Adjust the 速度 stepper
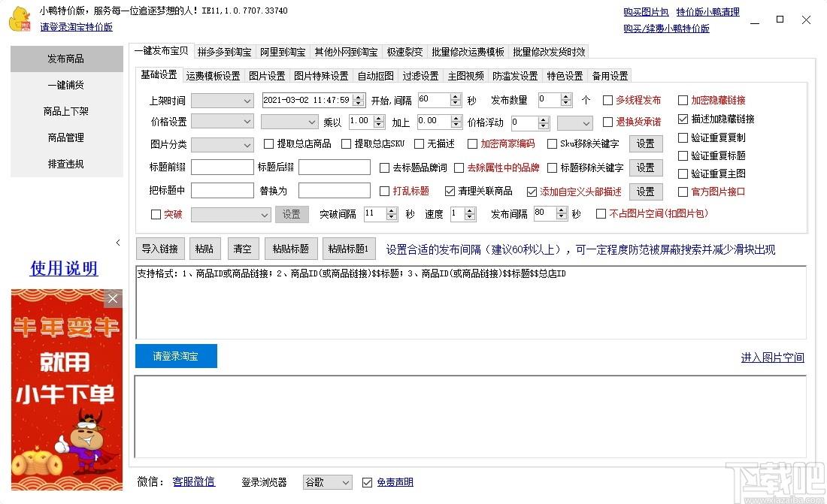This screenshot has width=827, height=504. pos(470,213)
